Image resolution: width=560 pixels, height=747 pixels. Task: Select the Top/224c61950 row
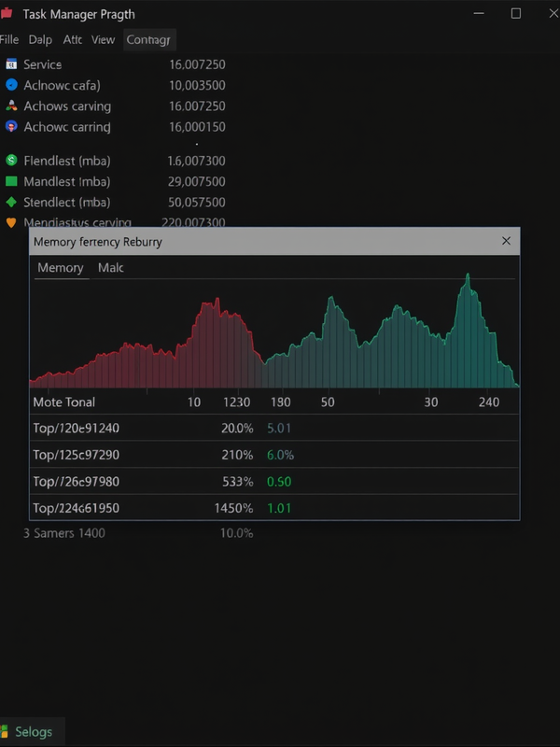point(274,507)
